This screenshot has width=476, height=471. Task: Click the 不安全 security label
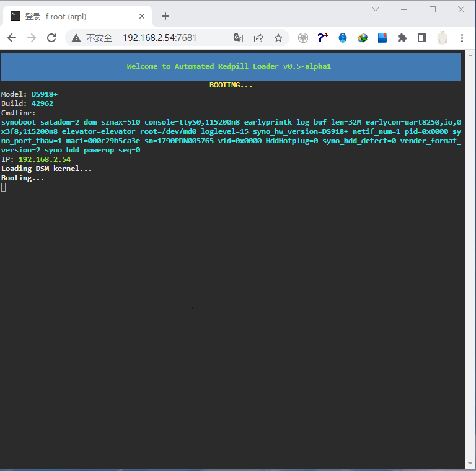pyautogui.click(x=99, y=38)
